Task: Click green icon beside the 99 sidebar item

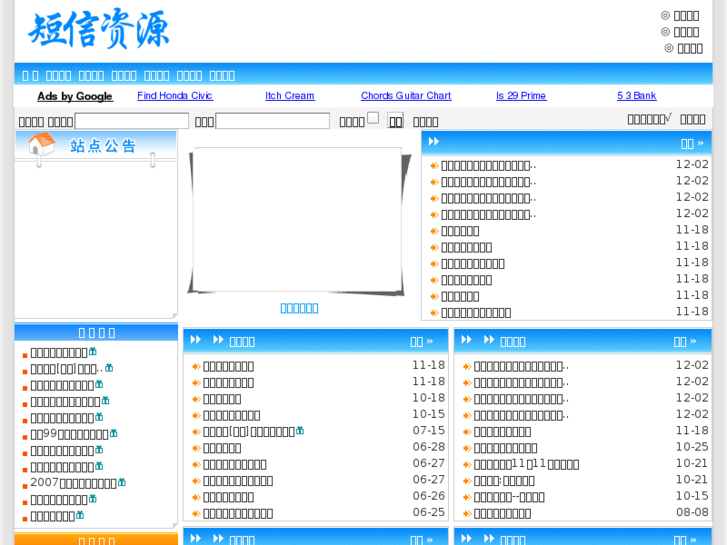Action: point(114,433)
